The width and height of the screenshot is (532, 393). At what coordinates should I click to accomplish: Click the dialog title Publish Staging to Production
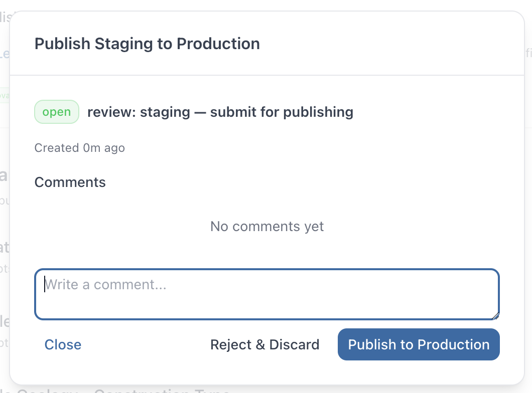[x=147, y=44]
